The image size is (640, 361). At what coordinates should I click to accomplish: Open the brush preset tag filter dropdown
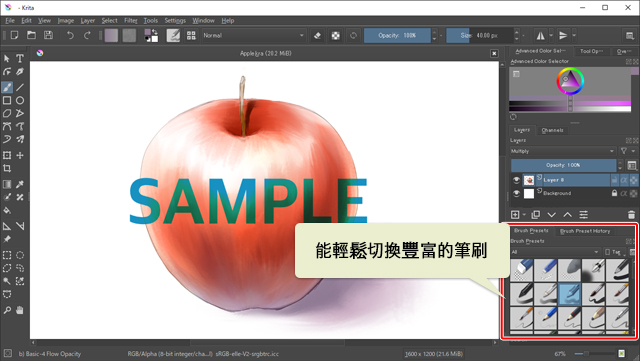(x=555, y=252)
